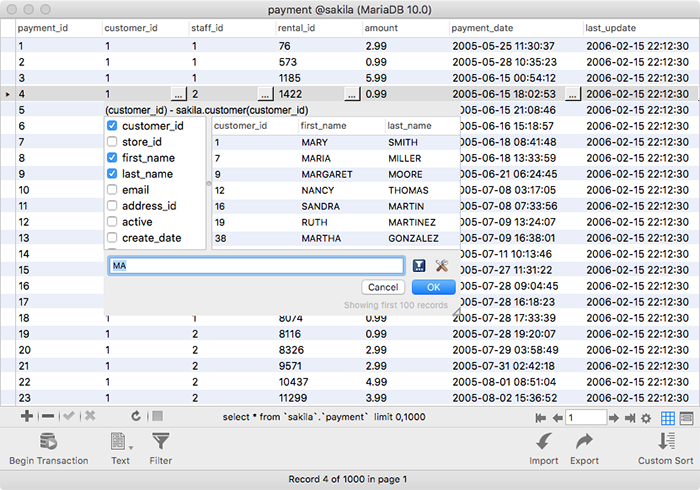
Task: Click the Custom Sort icon
Action: coord(666,441)
